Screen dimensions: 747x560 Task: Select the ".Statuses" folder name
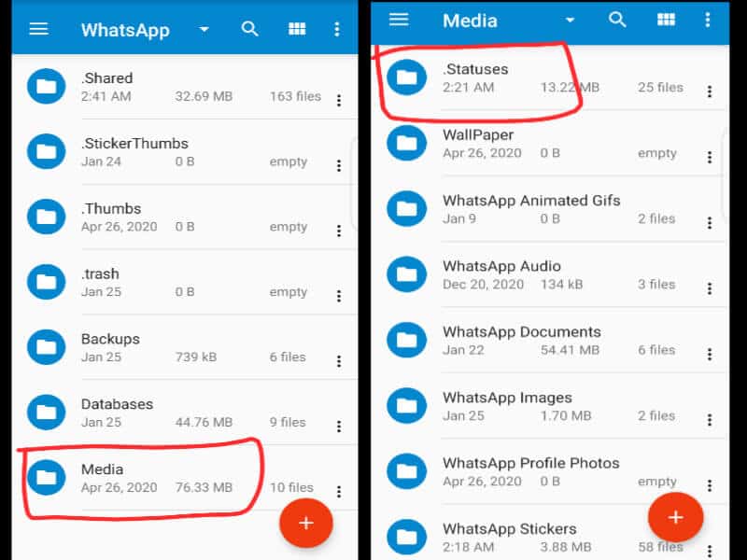pos(475,69)
